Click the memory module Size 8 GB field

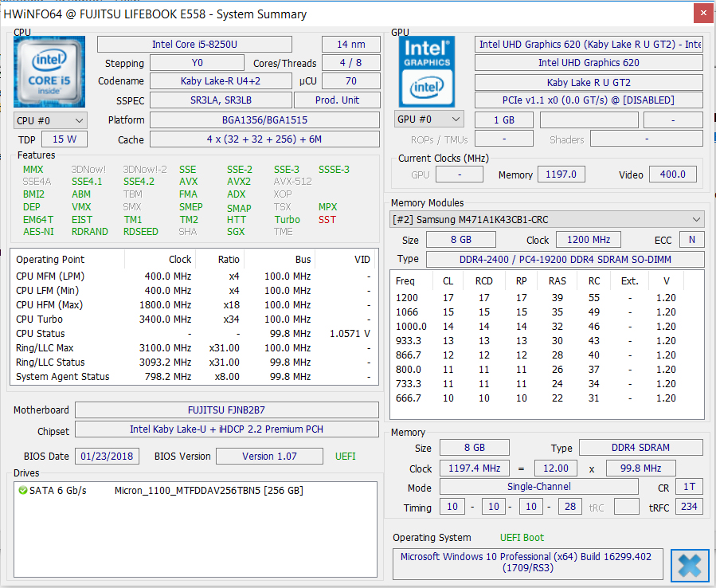click(x=461, y=239)
